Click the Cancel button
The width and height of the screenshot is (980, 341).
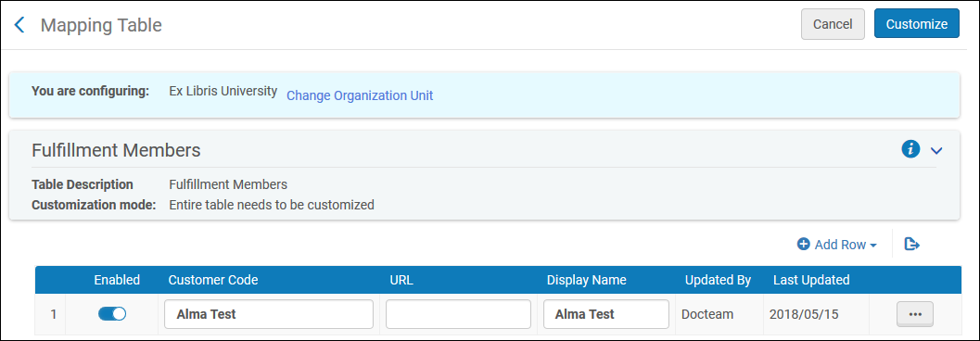click(833, 24)
